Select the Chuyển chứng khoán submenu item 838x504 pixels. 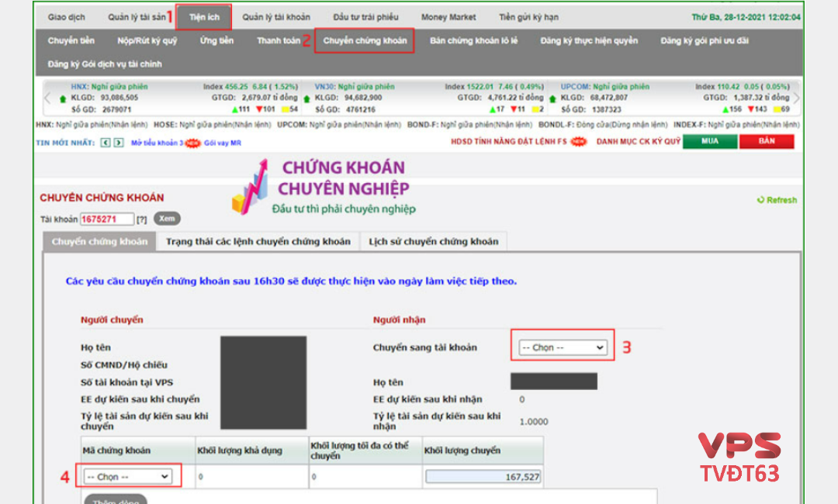click(365, 40)
